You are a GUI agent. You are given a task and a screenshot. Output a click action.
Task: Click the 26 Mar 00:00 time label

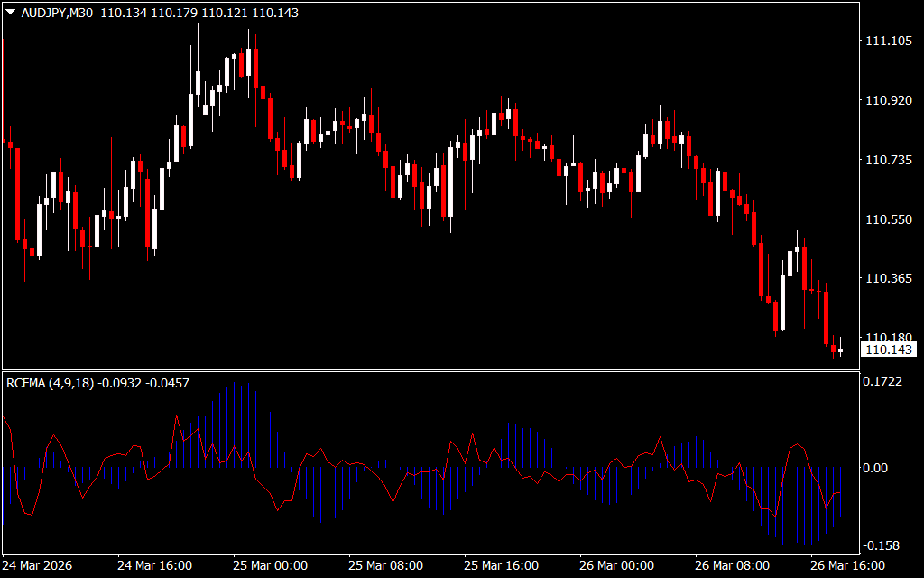click(617, 565)
